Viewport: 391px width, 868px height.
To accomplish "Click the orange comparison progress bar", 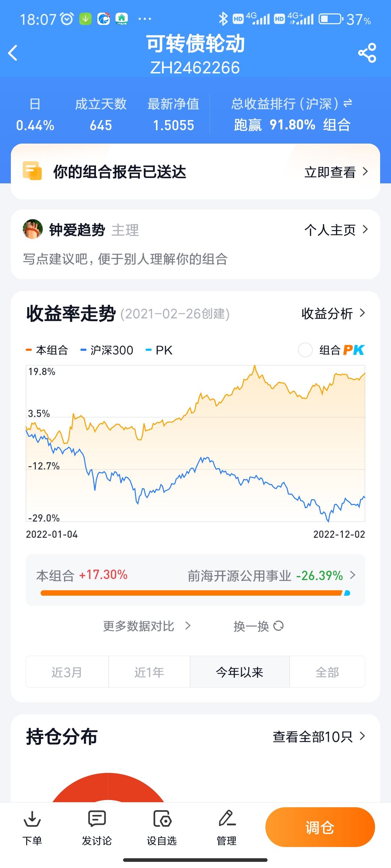I will (x=191, y=593).
